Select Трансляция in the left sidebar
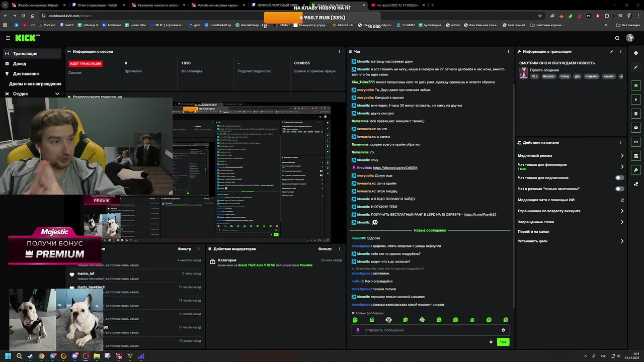 click(x=32, y=54)
